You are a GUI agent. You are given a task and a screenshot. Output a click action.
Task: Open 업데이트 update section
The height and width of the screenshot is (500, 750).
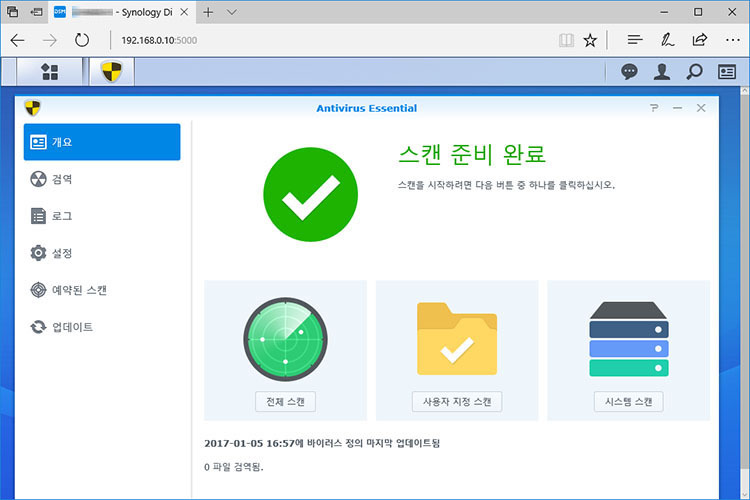click(x=102, y=327)
